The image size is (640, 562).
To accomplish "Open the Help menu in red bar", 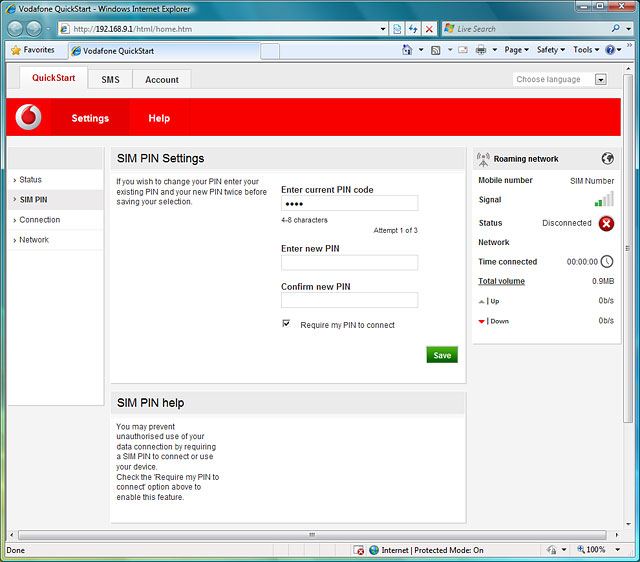I will click(159, 118).
